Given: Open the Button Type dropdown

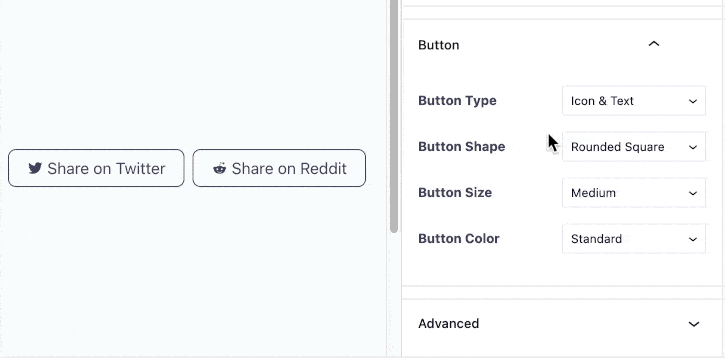Looking at the screenshot, I should (x=634, y=101).
